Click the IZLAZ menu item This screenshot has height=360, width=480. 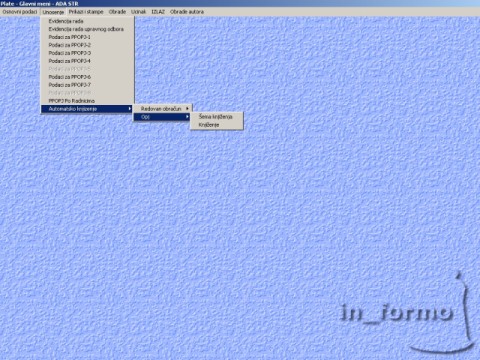(158, 12)
